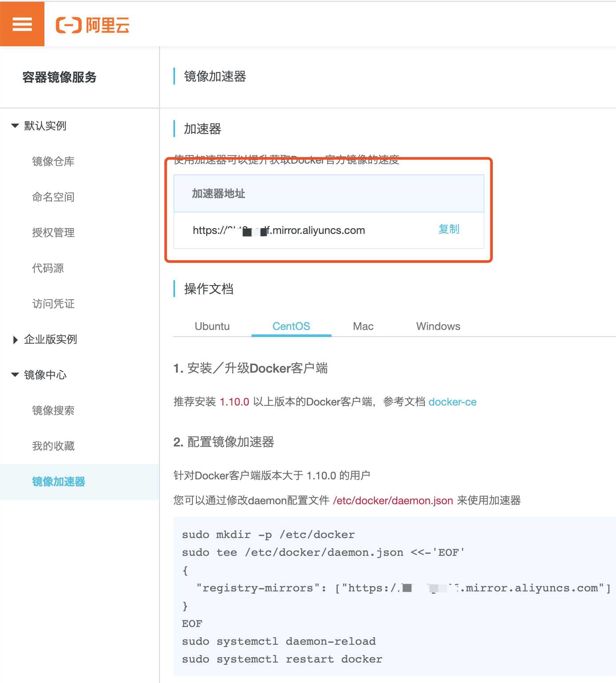Screen dimensions: 616x683
Task: Click the 加速器地址 header cell
Action: [x=329, y=193]
